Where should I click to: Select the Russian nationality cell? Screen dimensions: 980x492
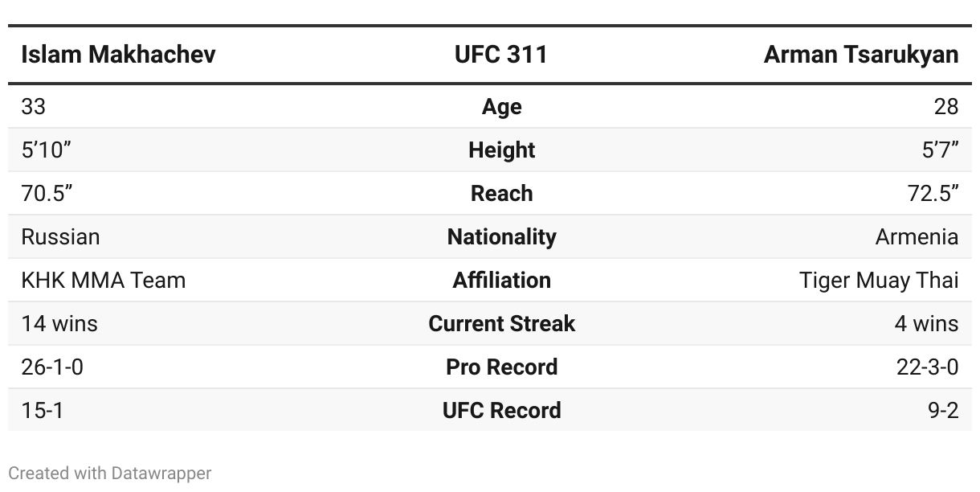[x=60, y=237]
